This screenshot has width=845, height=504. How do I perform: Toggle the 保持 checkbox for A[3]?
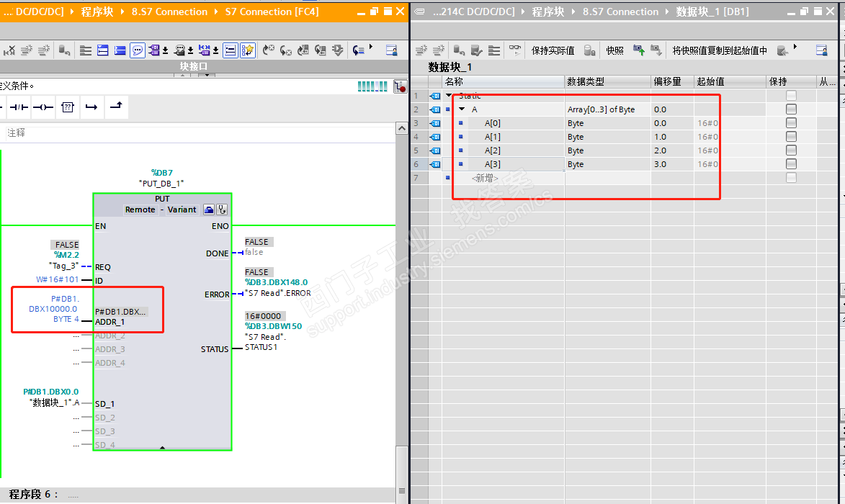coord(791,163)
